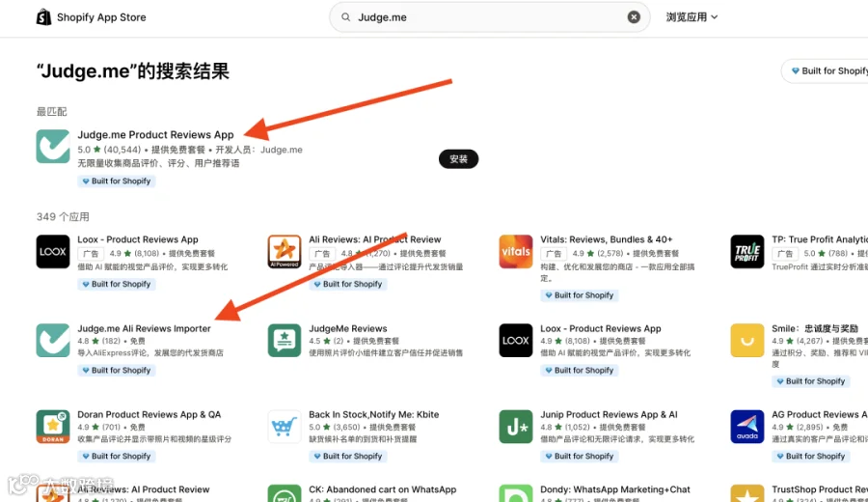Open the AG avada paper-plane app icon

(x=746, y=427)
